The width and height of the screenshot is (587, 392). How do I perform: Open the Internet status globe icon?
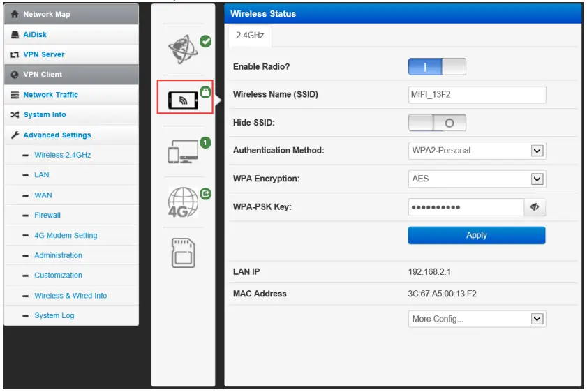point(183,50)
